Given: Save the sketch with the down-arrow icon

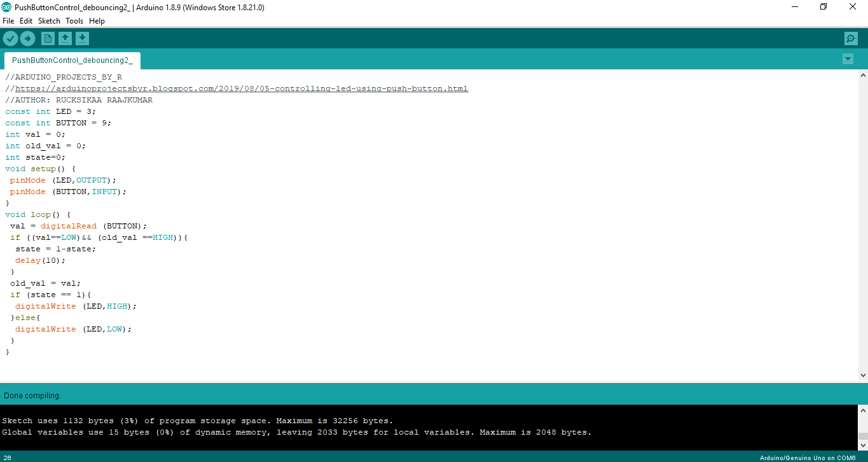Looking at the screenshot, I should (x=82, y=38).
